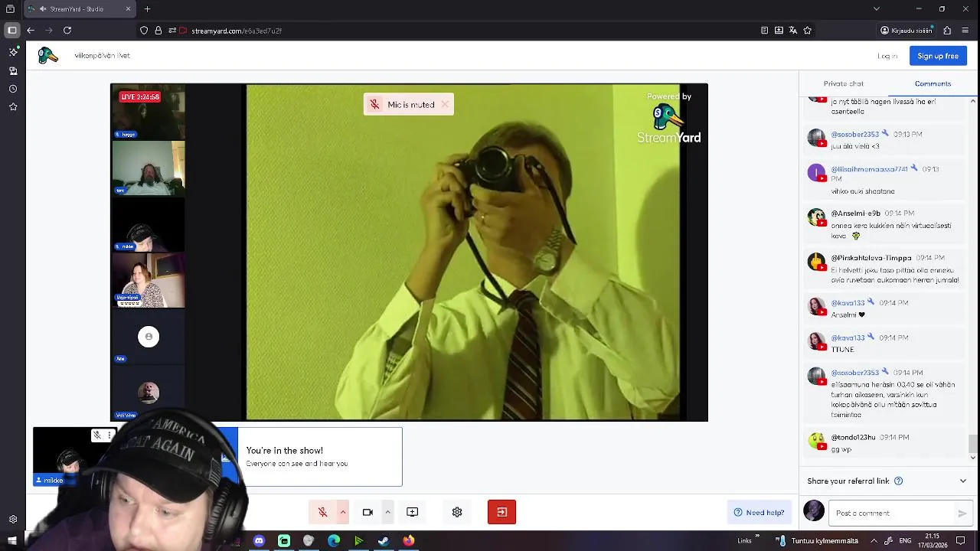The image size is (980, 551).
Task: Open the three-dot menu on your preview
Action: [x=110, y=435]
